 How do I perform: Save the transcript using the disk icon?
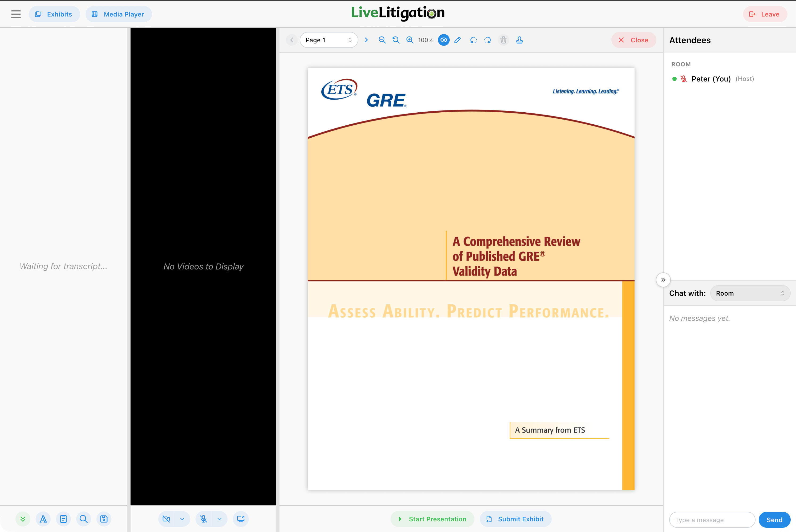104,519
